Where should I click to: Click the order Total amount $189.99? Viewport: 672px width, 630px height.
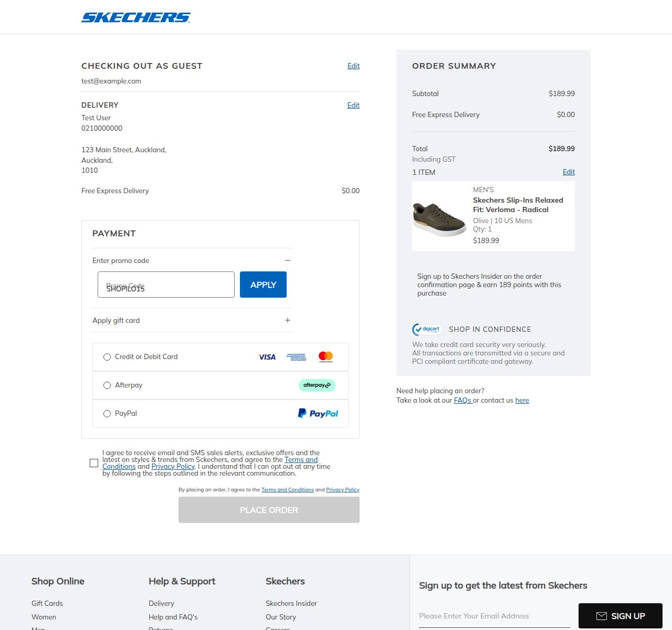pyautogui.click(x=562, y=149)
